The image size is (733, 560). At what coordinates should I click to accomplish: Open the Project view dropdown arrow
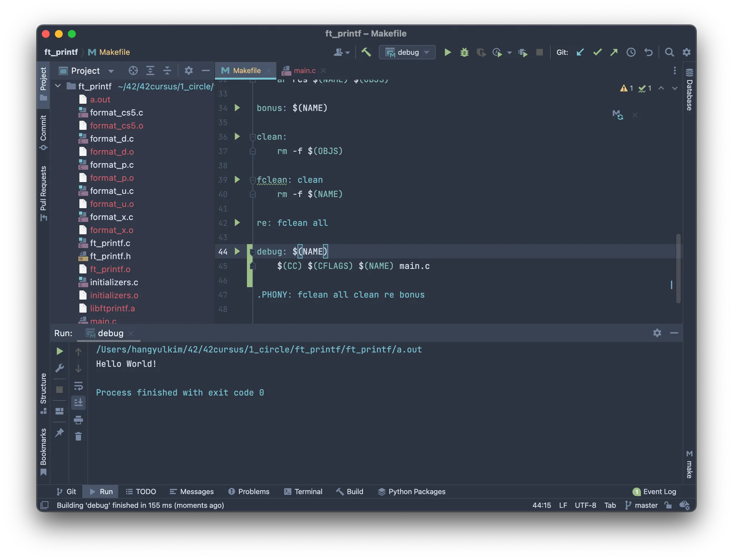click(x=111, y=71)
